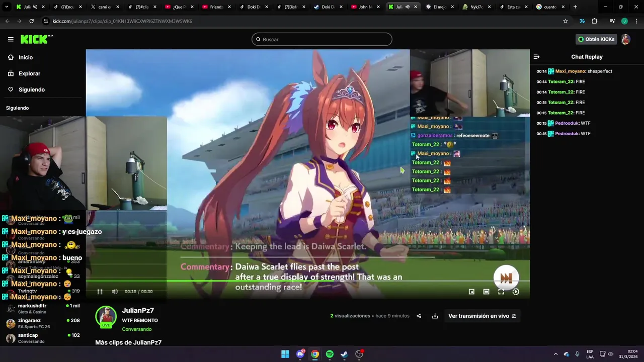This screenshot has width=644, height=362.
Task: Bookmark this page with star
Action: click(x=566, y=21)
